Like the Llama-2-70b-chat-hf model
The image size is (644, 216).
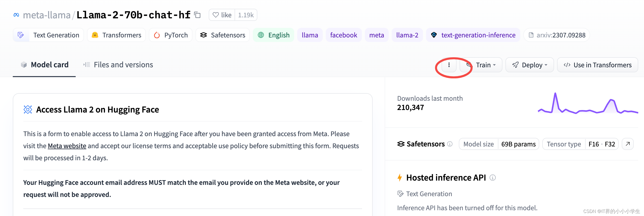coord(222,15)
